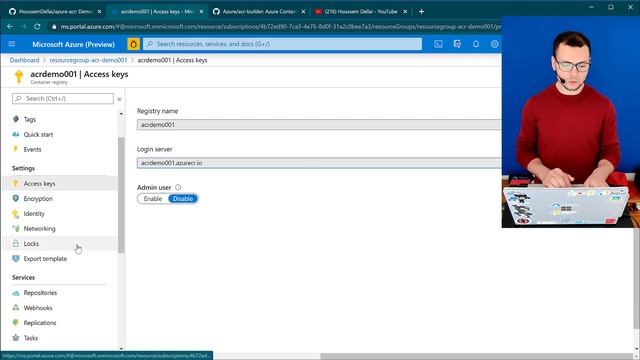Click the Registry name field

point(319,124)
